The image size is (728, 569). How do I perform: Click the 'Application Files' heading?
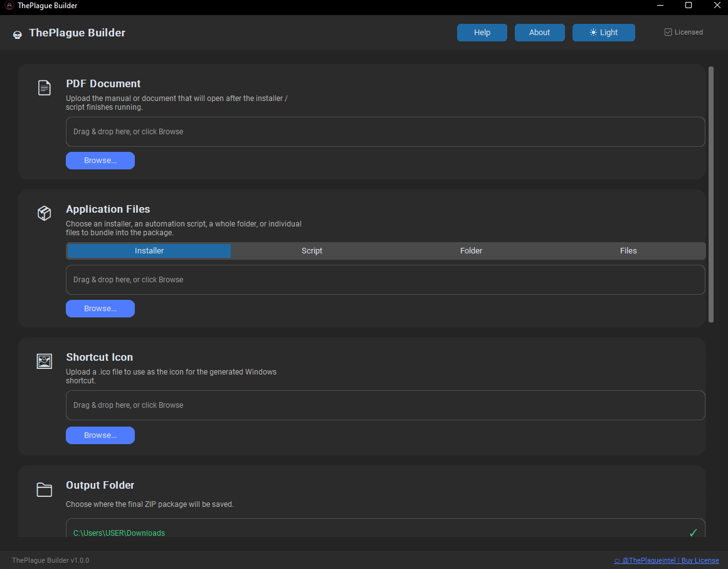pos(108,209)
